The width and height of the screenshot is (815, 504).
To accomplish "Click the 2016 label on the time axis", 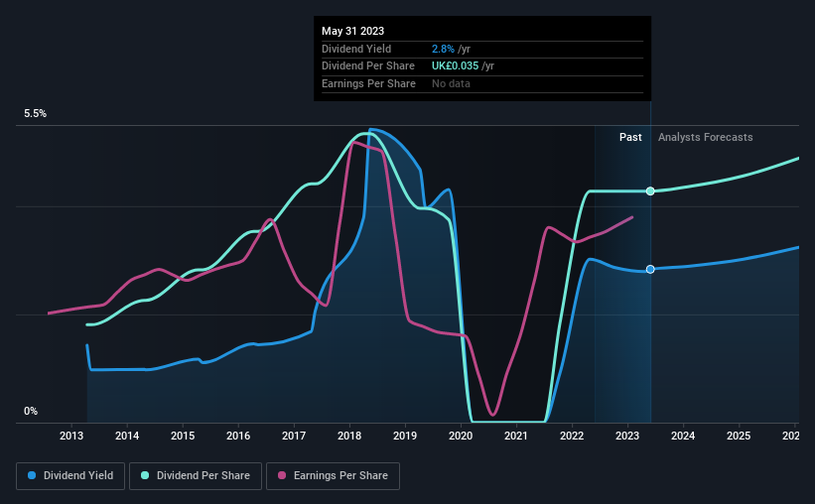I will [x=238, y=436].
